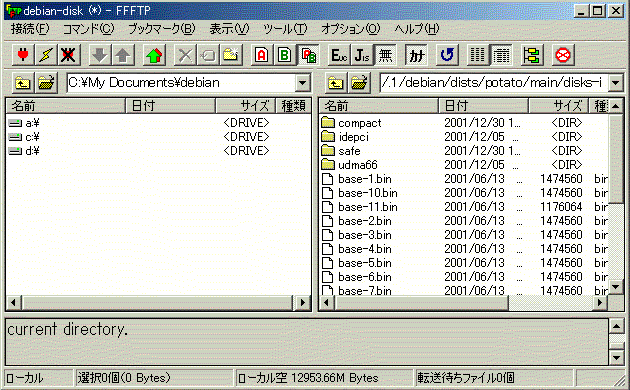Open the 接続(F) menu
The height and width of the screenshot is (390, 630).
pyautogui.click(x=30, y=29)
